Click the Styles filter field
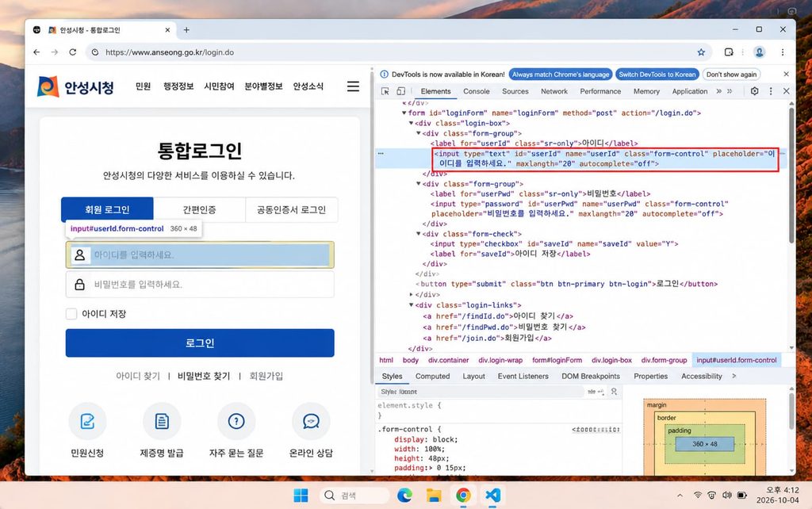The height and width of the screenshot is (509, 812). [479, 392]
